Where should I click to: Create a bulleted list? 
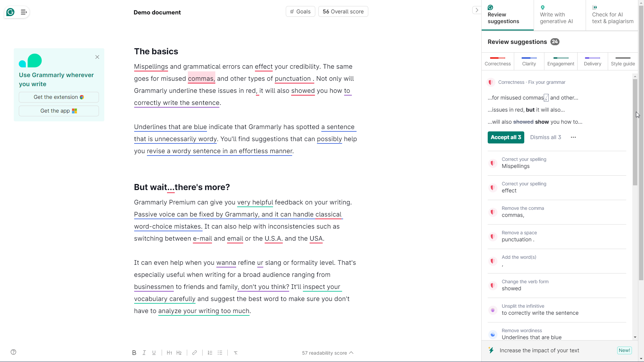click(220, 353)
